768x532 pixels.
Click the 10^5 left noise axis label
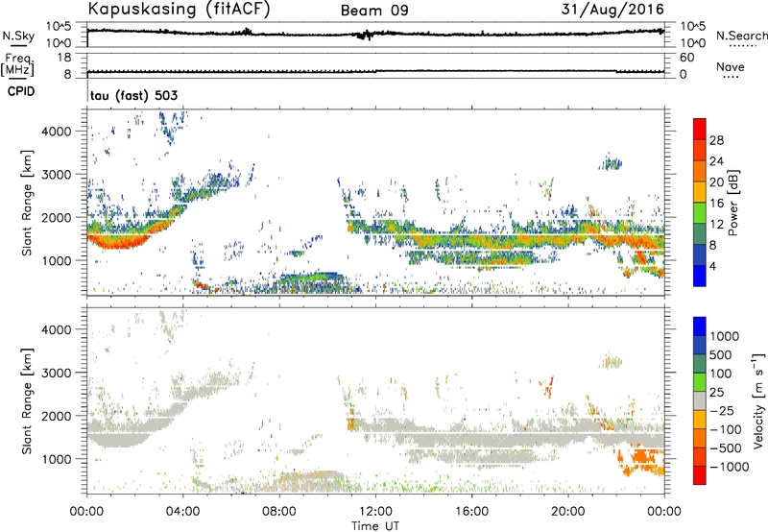point(59,26)
